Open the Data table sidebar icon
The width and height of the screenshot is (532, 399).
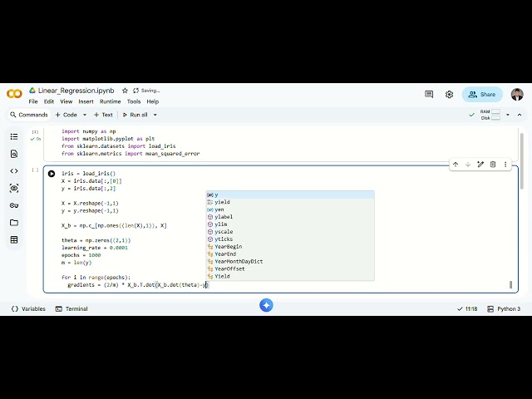14,239
